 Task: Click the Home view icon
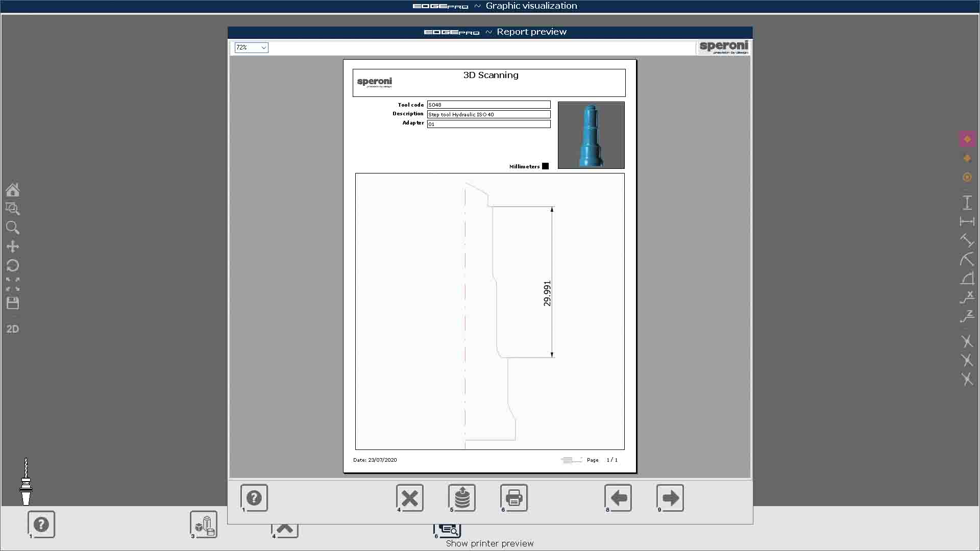[x=13, y=190]
